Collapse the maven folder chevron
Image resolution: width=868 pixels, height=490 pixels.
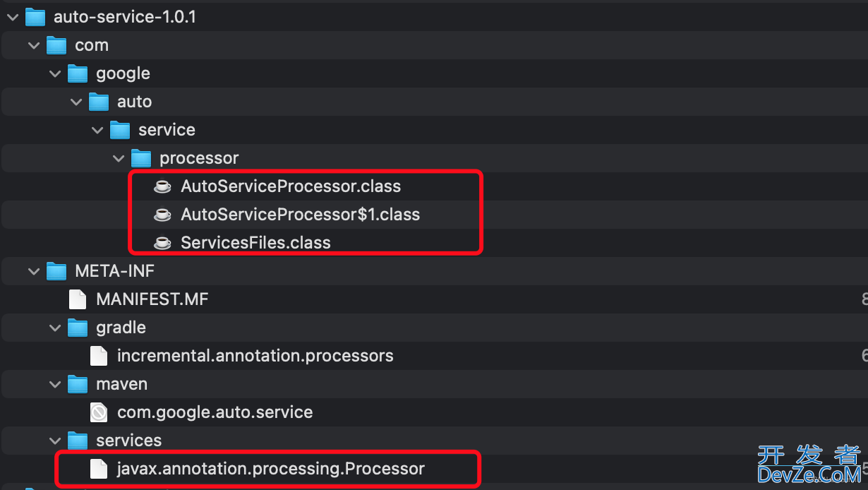54,384
